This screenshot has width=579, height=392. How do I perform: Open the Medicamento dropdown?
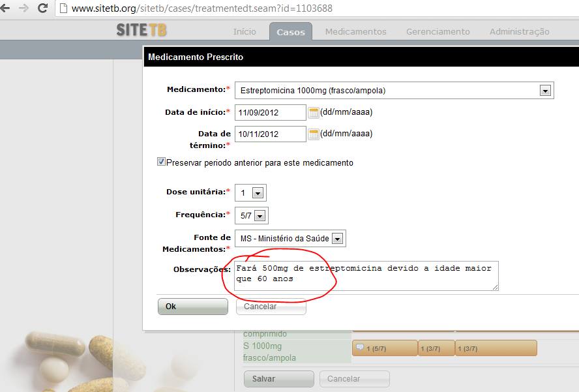(545, 91)
